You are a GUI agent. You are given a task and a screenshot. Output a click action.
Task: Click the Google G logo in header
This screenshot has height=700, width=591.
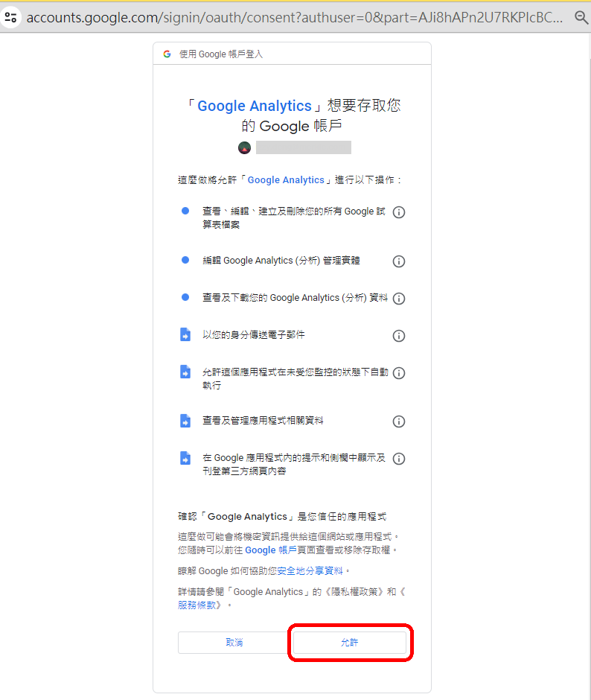pyautogui.click(x=167, y=54)
